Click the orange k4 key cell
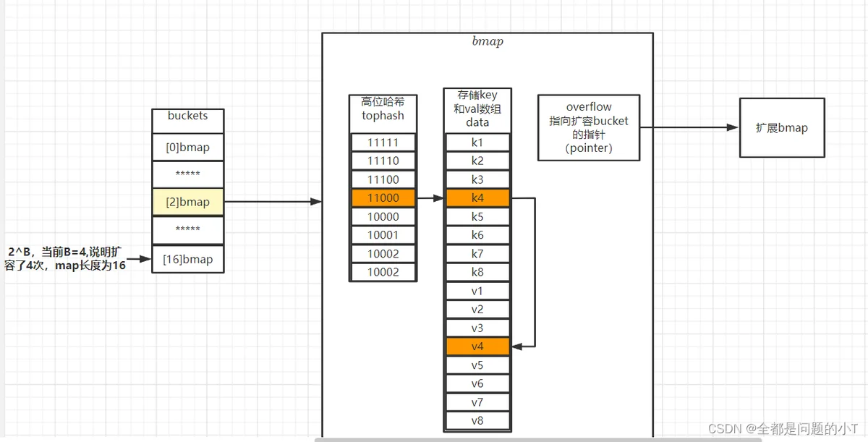This screenshot has width=868, height=442. coord(477,197)
